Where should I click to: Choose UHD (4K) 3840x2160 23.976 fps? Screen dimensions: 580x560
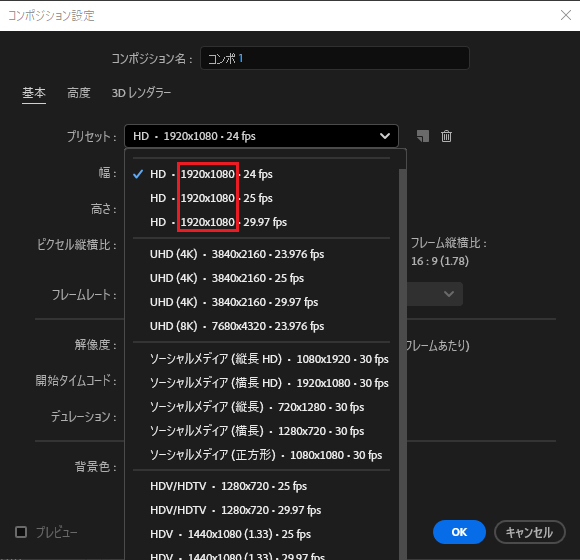click(261, 254)
